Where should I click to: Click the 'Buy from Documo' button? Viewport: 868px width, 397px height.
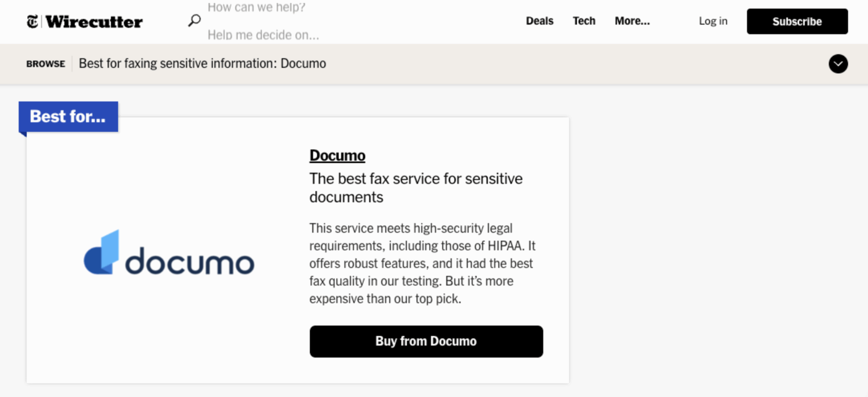(x=426, y=341)
